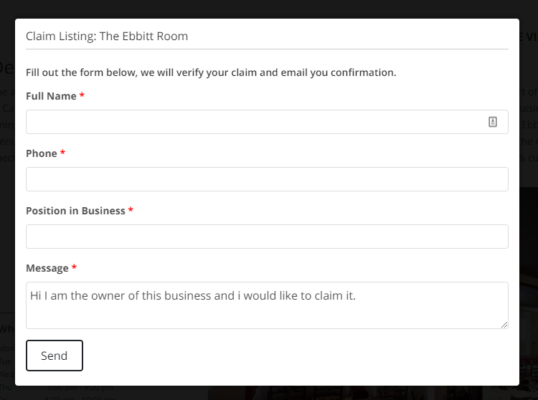This screenshot has width=538, height=400.
Task: Select the Position in Business field
Action: coord(267,236)
